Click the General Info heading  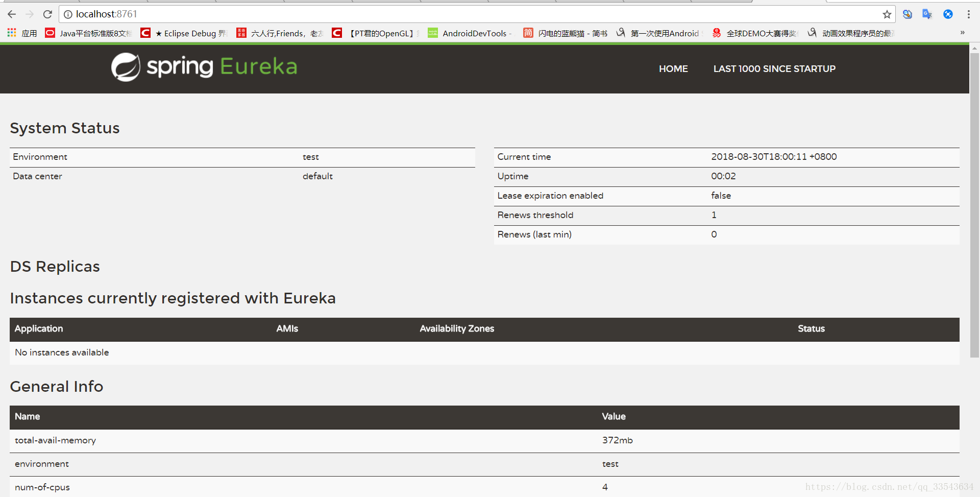(x=57, y=386)
